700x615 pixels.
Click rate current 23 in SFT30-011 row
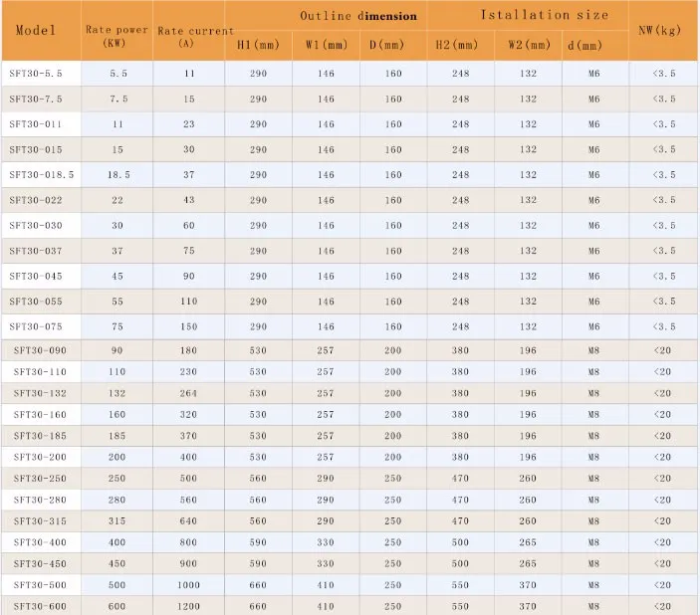coord(189,124)
